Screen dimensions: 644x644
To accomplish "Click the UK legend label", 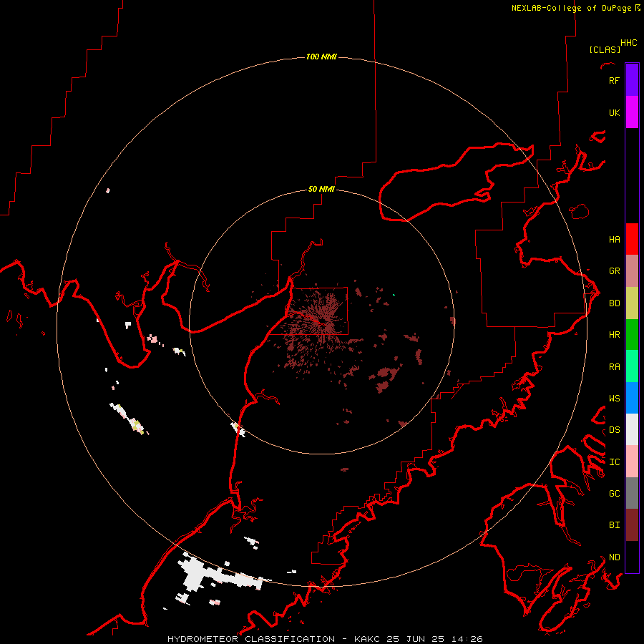I will pyautogui.click(x=614, y=112).
